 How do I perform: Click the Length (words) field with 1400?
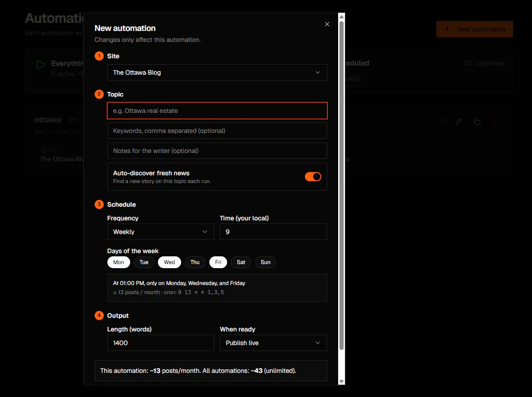[161, 343]
